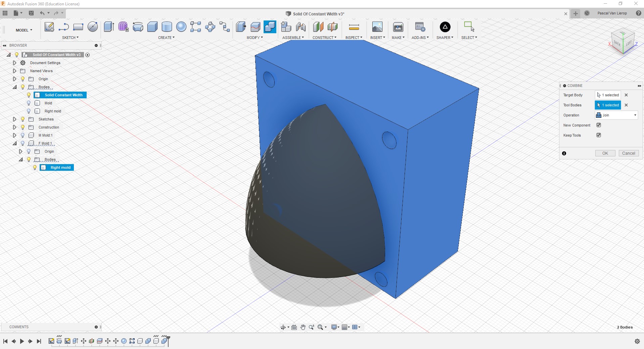Select the Box primitive tool
This screenshot has height=349, width=644.
click(x=152, y=27)
